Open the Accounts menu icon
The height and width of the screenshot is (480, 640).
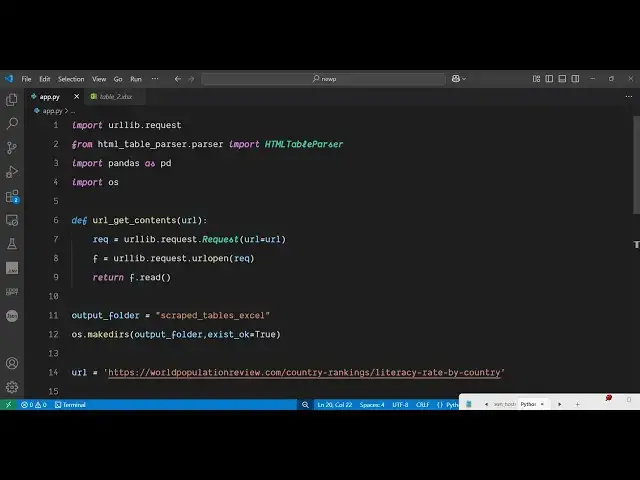point(12,363)
